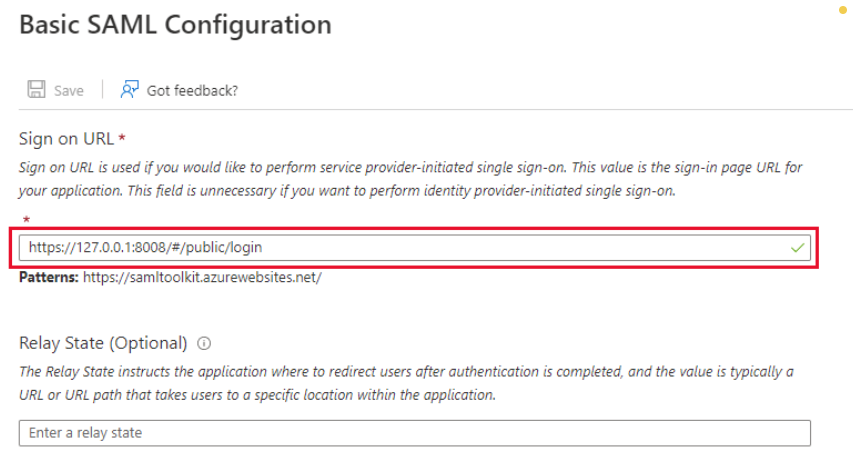Click the Sign on URL label
The image size is (853, 469).
[x=66, y=139]
